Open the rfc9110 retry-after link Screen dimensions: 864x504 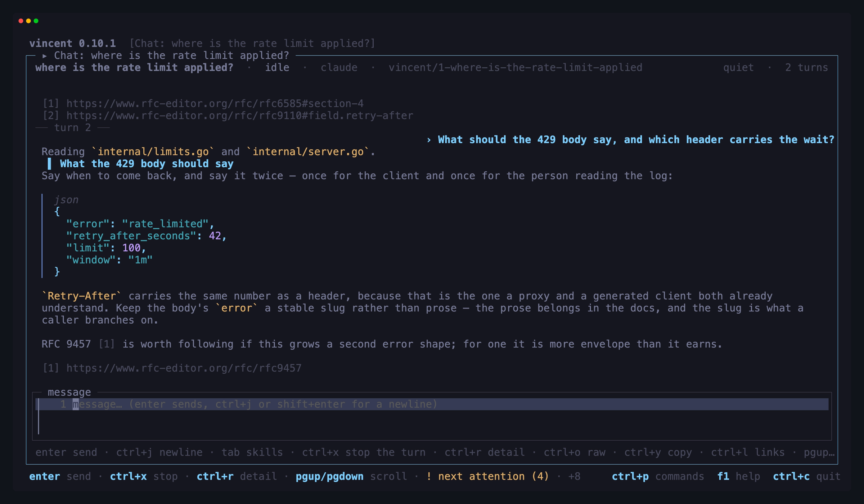coord(240,116)
